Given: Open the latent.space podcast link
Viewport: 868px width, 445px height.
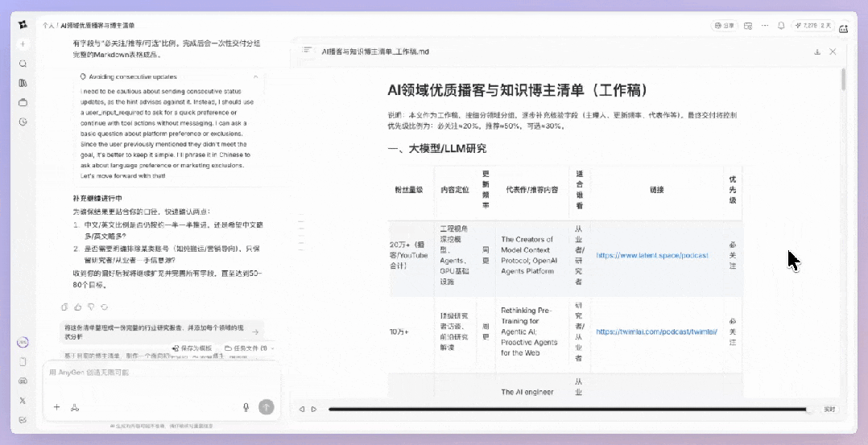Looking at the screenshot, I should [651, 255].
